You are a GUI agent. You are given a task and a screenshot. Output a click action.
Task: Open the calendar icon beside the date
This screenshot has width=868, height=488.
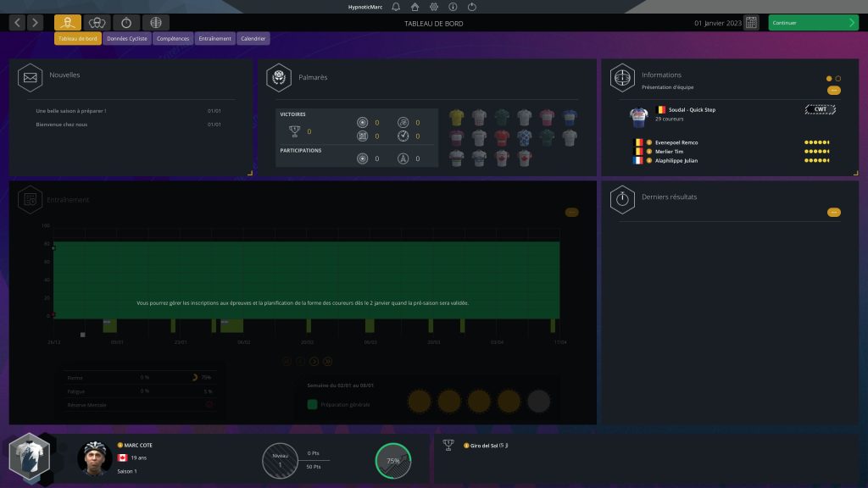751,23
